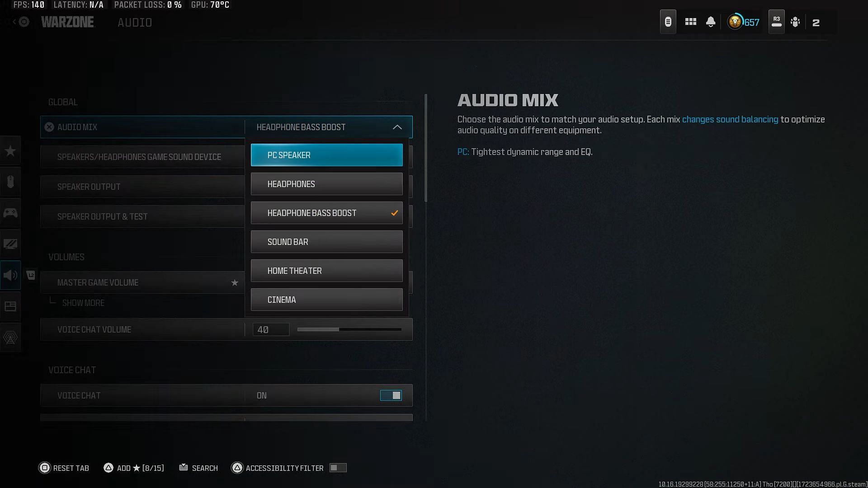Click the controller/input device icon
This screenshot has height=488, width=868.
tap(10, 213)
